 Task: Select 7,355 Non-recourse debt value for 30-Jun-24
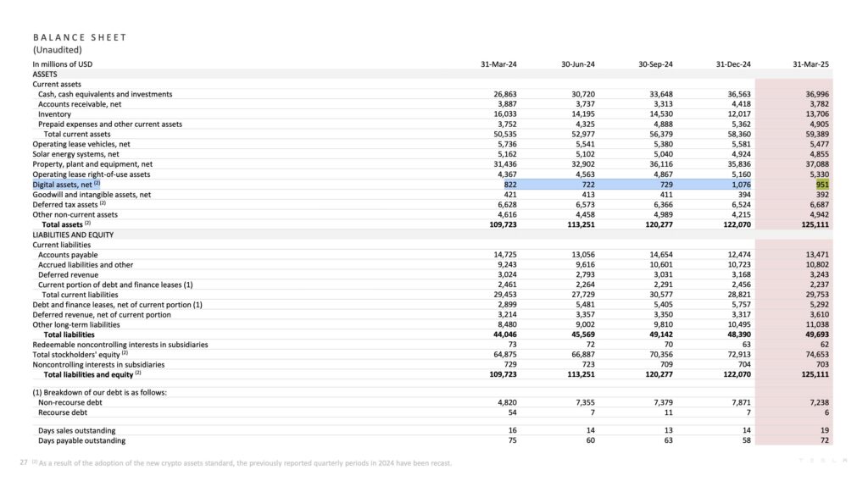pyautogui.click(x=585, y=402)
